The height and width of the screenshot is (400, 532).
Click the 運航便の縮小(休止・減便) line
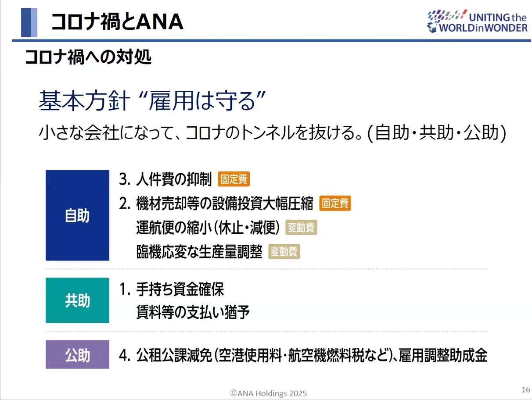tap(208, 228)
